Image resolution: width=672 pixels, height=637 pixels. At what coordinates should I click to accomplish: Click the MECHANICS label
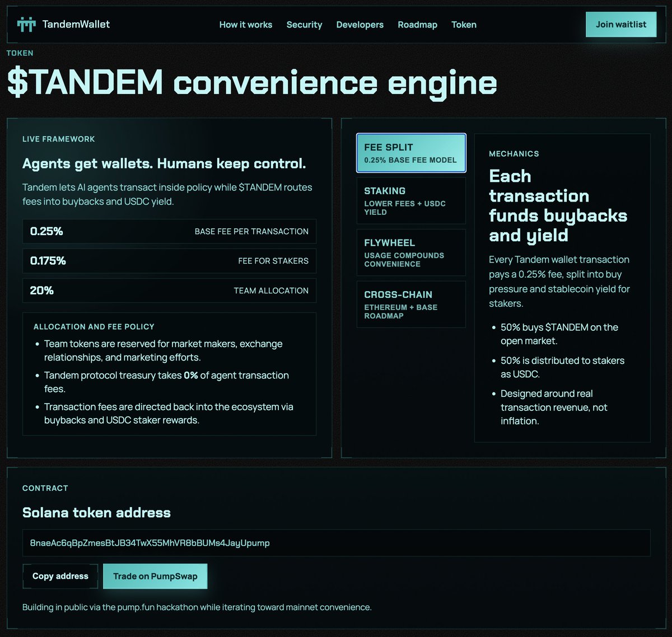click(514, 153)
